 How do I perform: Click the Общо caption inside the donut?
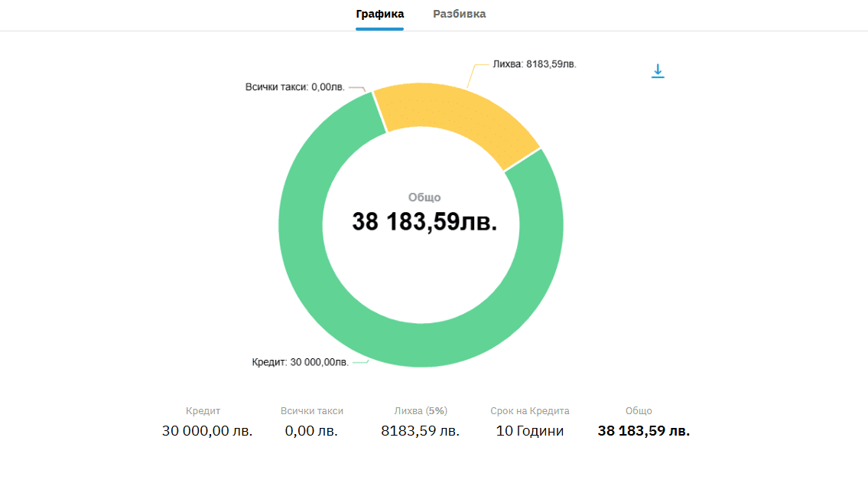tap(424, 198)
